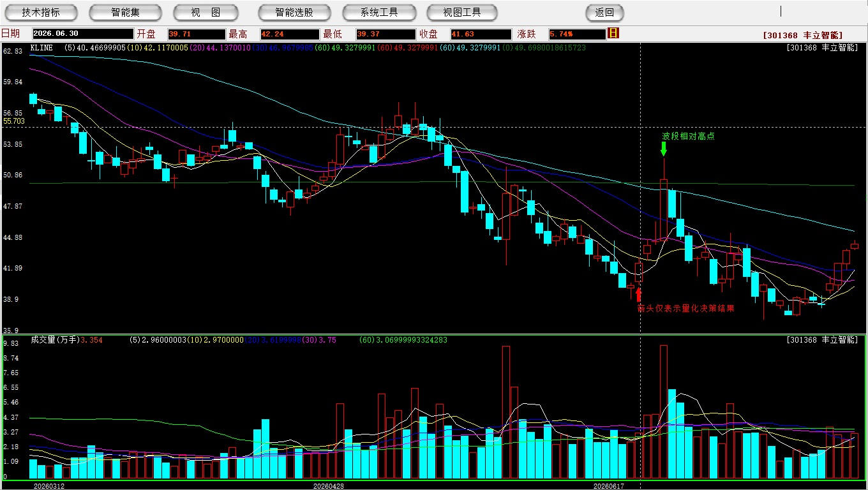Click the 20260617 date axis label

[x=608, y=486]
